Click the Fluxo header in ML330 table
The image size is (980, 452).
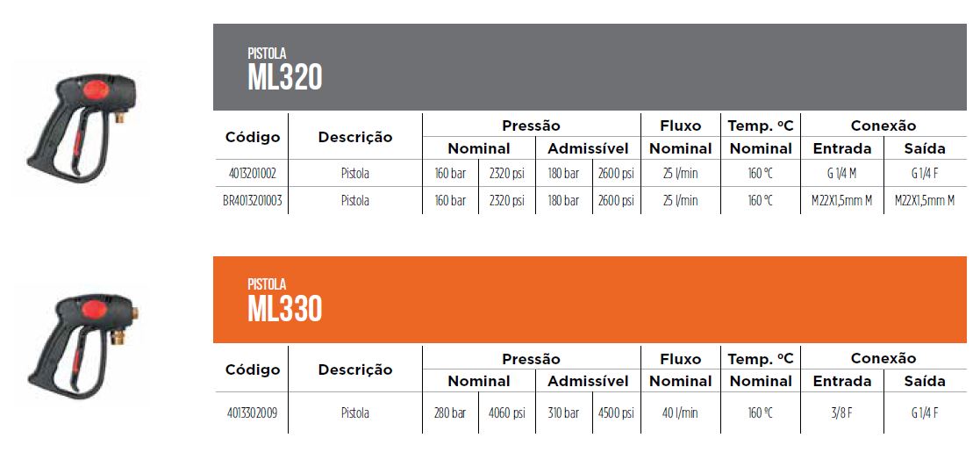click(681, 359)
